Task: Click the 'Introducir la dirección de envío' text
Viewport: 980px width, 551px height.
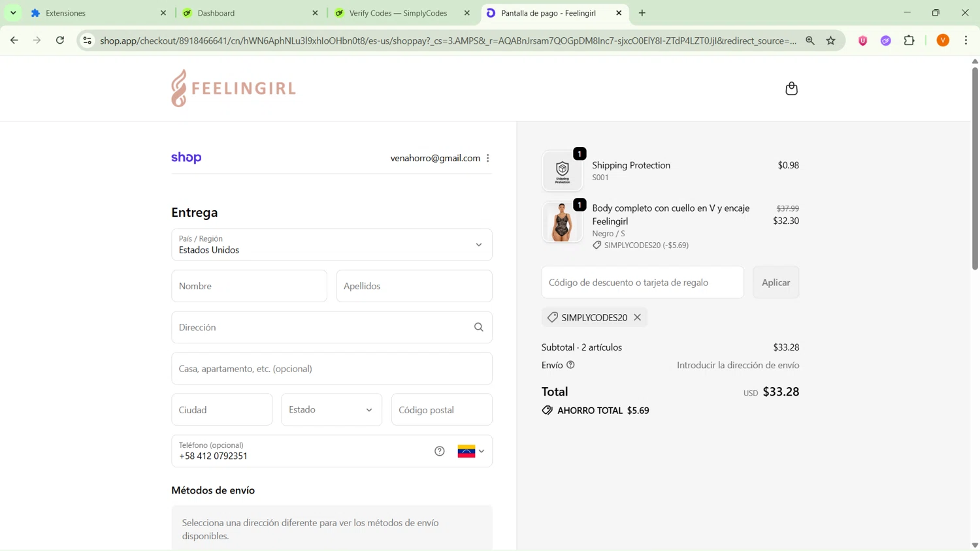Action: point(738,365)
